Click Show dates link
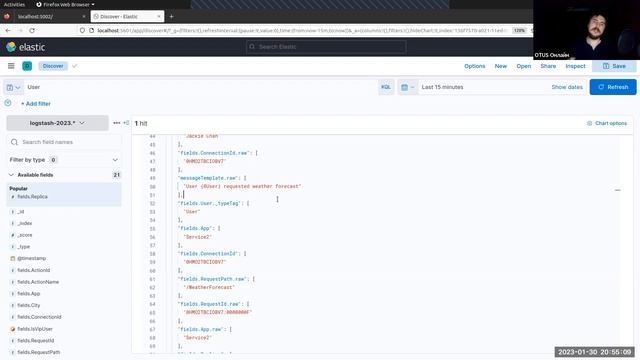The image size is (640, 360). (x=567, y=87)
